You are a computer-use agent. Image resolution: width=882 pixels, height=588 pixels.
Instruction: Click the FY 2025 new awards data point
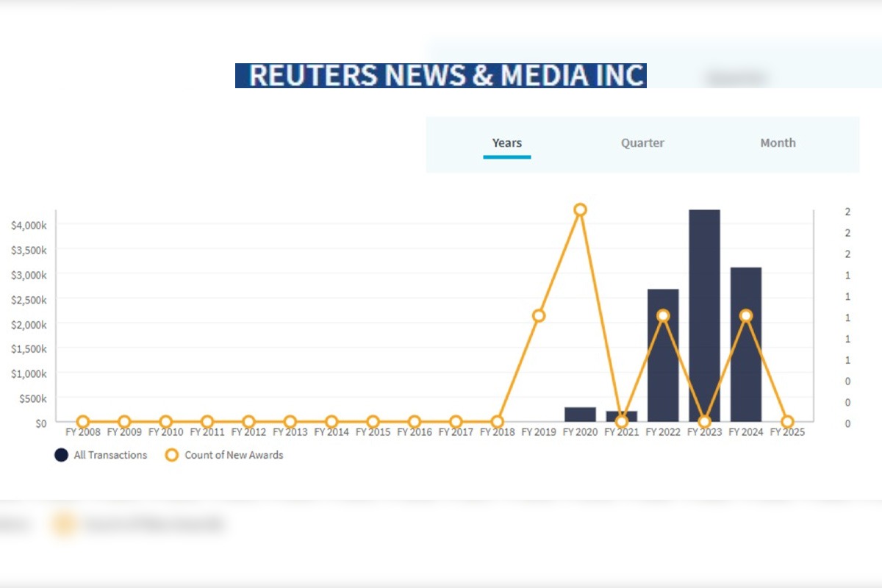click(x=787, y=422)
